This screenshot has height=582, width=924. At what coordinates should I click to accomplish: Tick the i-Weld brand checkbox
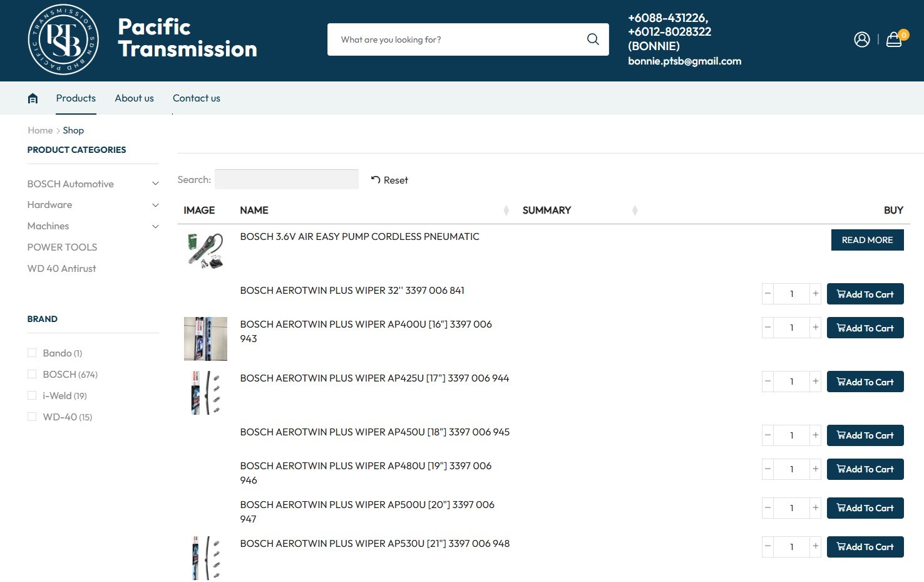point(32,396)
